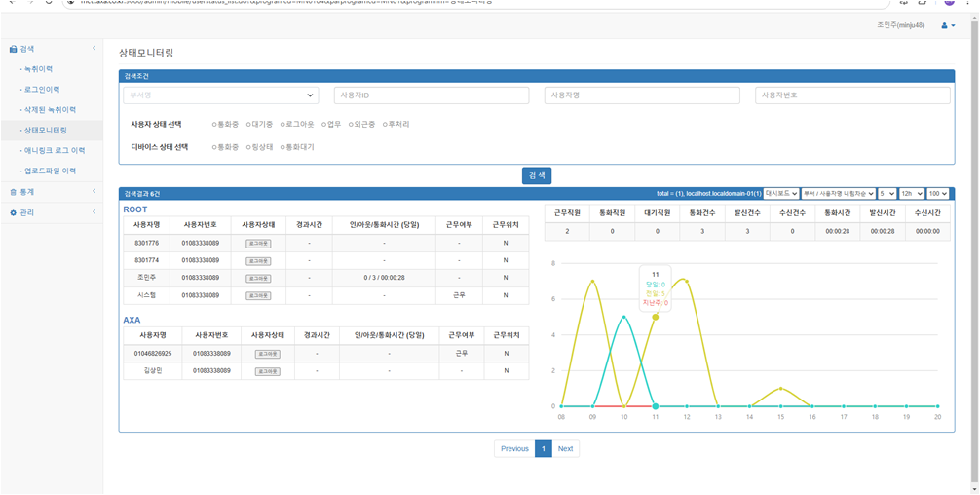Open the 부서명 department dropdown
Viewport: 980px width, 495px height.
coord(220,95)
